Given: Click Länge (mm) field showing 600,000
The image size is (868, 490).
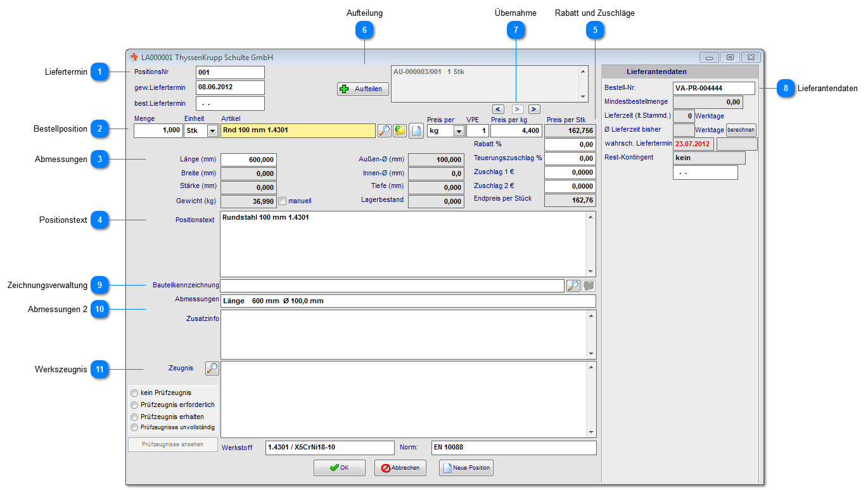Looking at the screenshot, I should [248, 160].
